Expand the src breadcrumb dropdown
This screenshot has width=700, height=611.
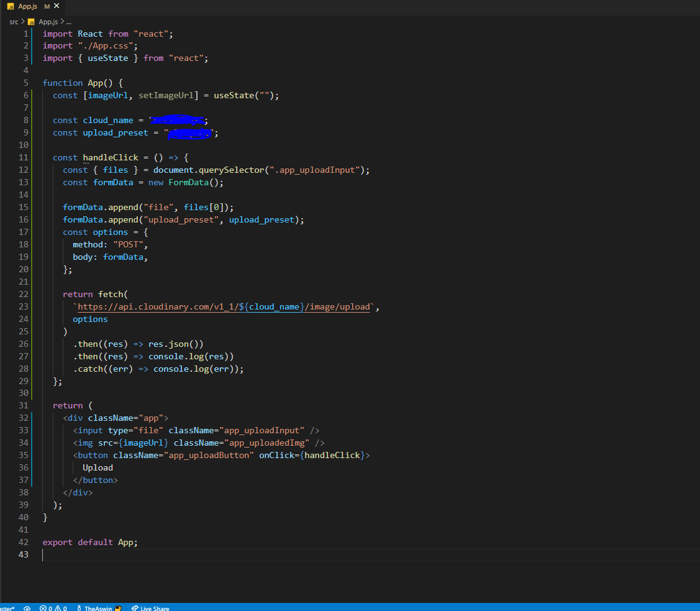pos(14,21)
